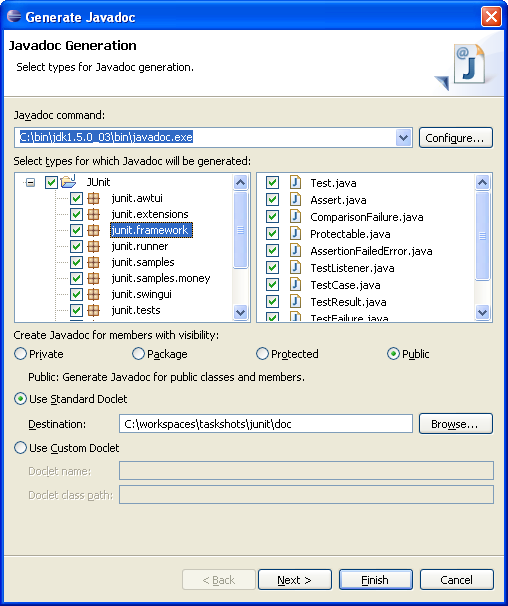Screen dimensions: 508x606
Task: Click the junit.runner package icon
Action: tap(93, 246)
